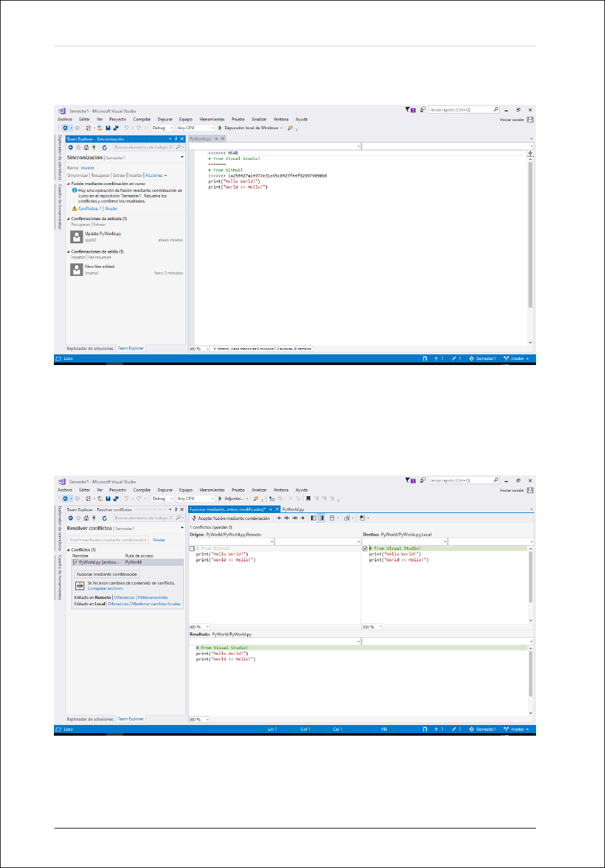Collapse 'Confirmaciones de salida' section in top screenshot
605x868 pixels.
point(69,251)
